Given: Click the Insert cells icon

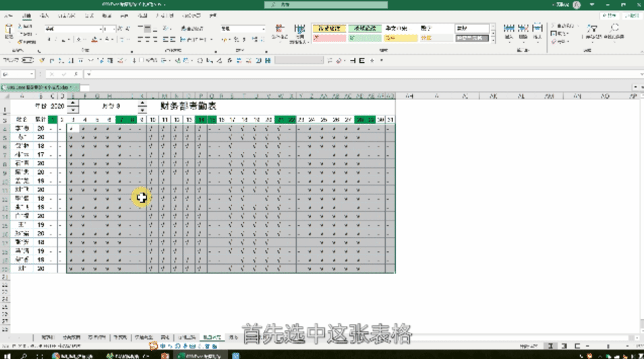Looking at the screenshot, I should [509, 31].
